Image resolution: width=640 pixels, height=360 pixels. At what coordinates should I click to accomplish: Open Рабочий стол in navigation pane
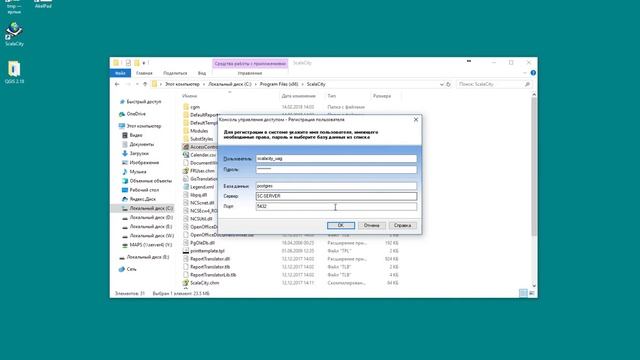pos(144,190)
